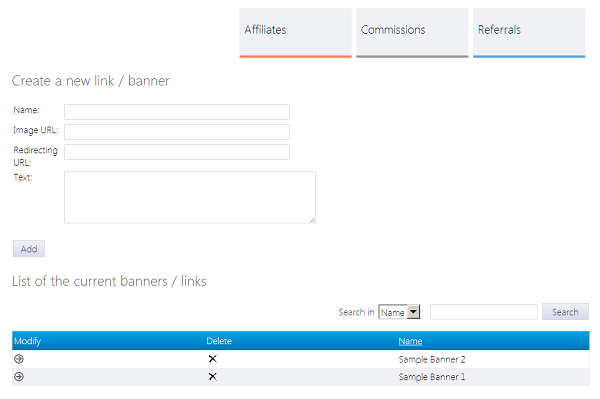Screen dimensions: 600x399
Task: Click the modify arrow for Sample Banner 2
Action: (x=19, y=359)
